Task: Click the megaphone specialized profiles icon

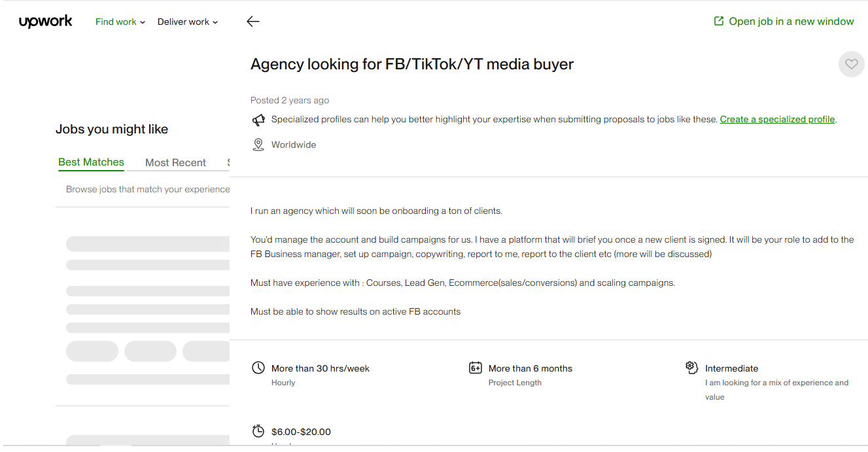Action: pyautogui.click(x=258, y=120)
